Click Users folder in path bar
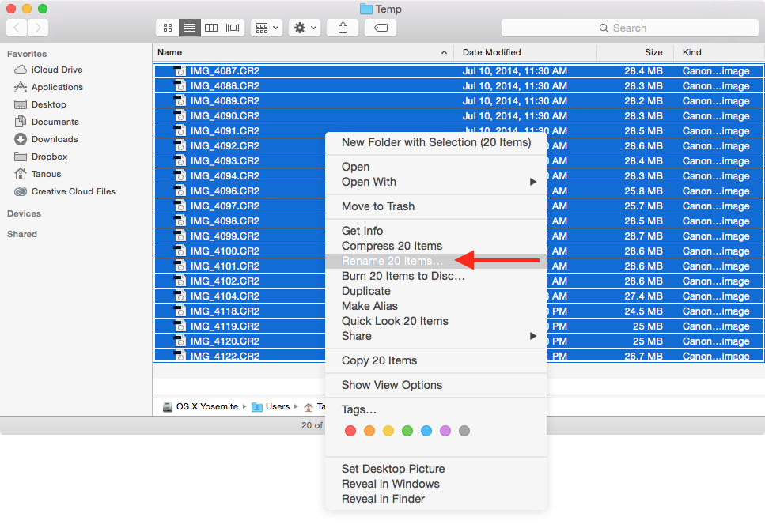This screenshot has height=532, width=765. pyautogui.click(x=271, y=406)
